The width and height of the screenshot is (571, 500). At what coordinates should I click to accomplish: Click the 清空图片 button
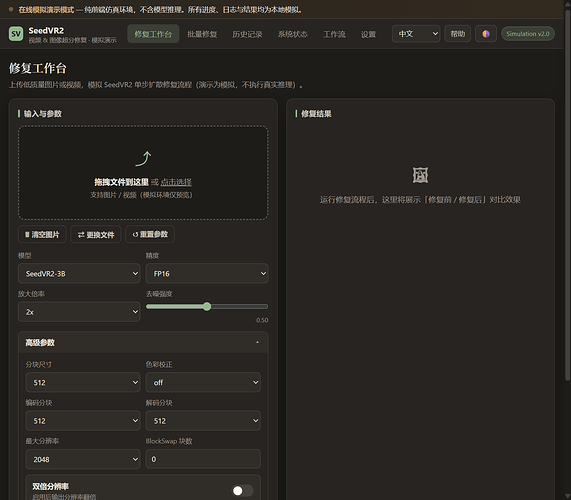click(x=42, y=234)
